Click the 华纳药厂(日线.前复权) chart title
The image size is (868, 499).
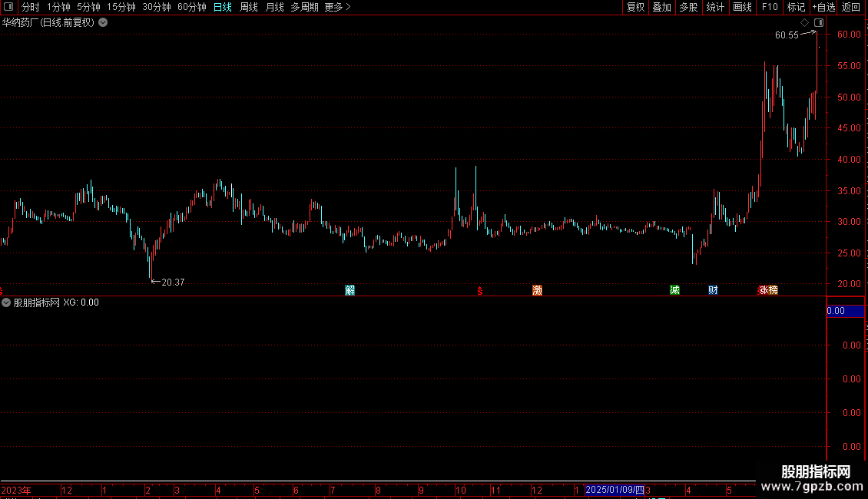[x=48, y=23]
